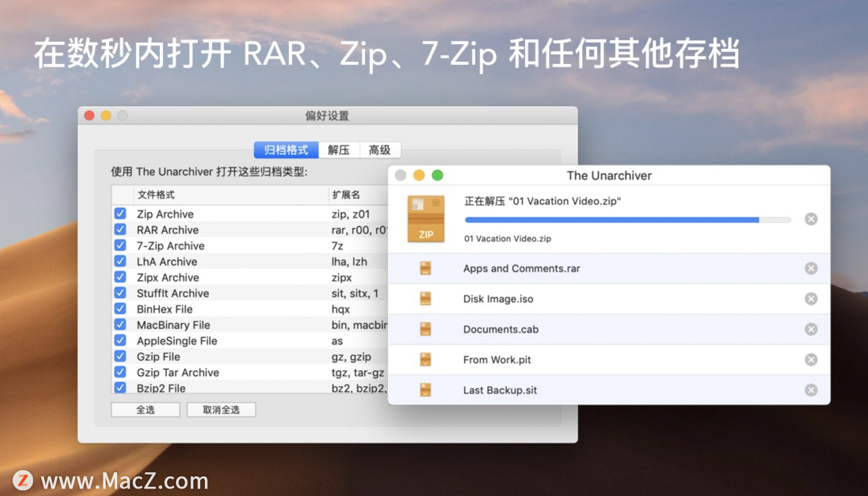The width and height of the screenshot is (868, 496).
Task: Uncheck the Gzip File format
Action: coord(120,356)
